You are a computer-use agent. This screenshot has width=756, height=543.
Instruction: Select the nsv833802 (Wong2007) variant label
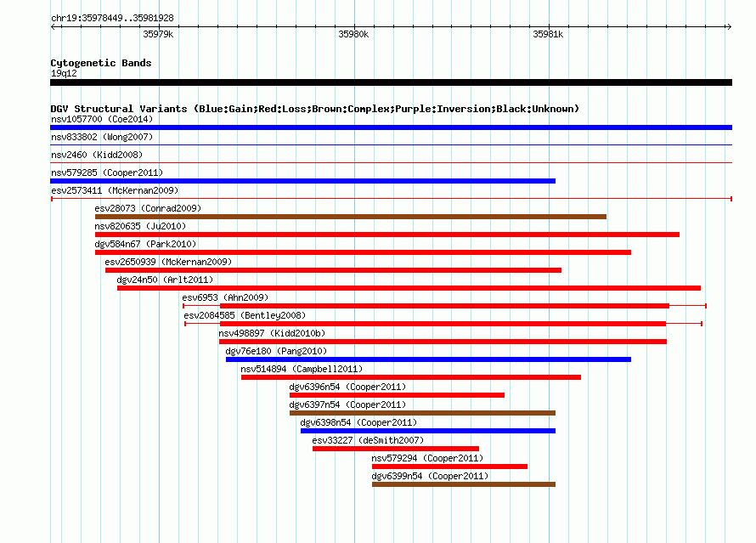(102, 137)
